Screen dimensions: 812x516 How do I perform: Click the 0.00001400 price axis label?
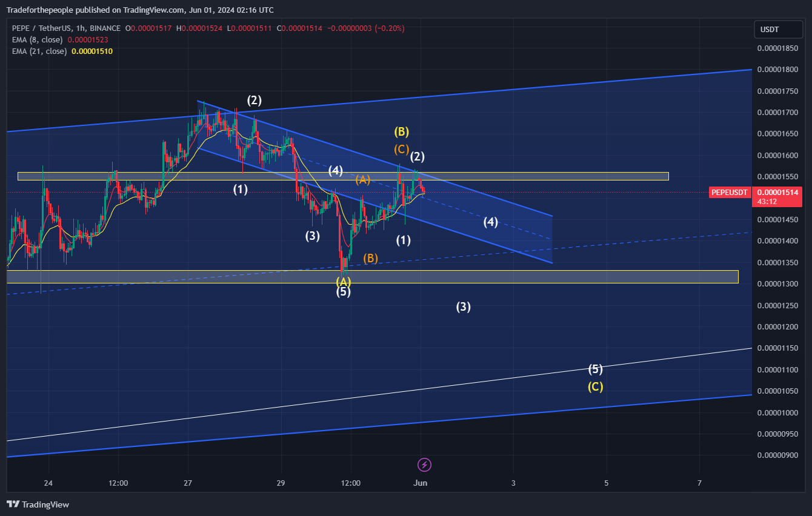click(x=778, y=241)
